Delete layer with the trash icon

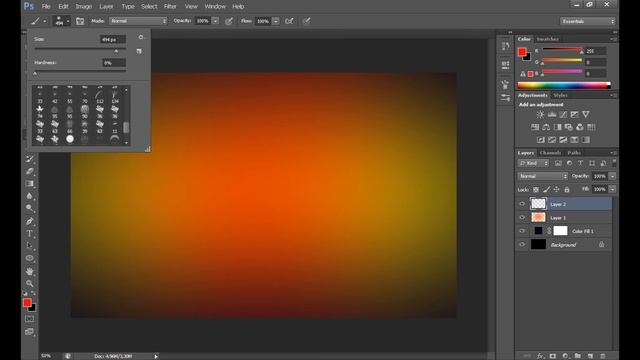pos(603,356)
